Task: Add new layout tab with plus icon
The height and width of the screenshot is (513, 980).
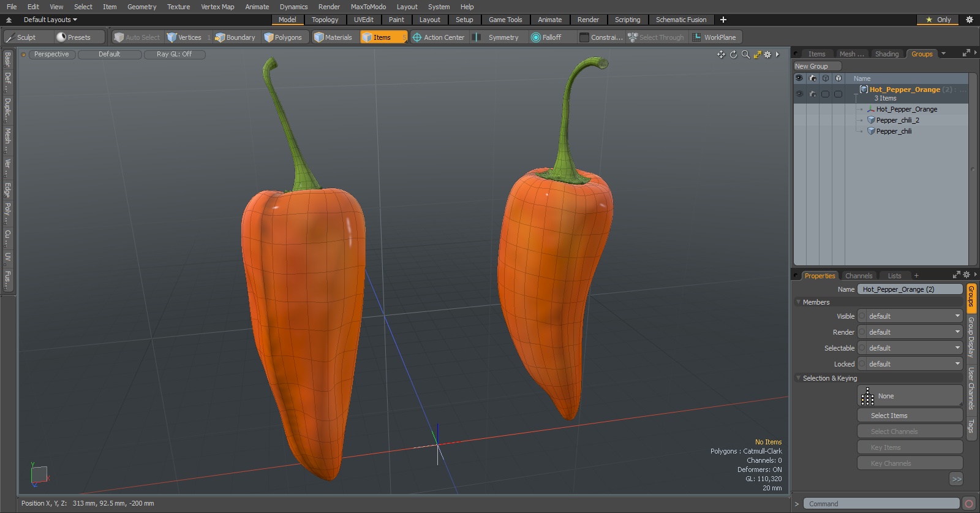Action: (723, 20)
